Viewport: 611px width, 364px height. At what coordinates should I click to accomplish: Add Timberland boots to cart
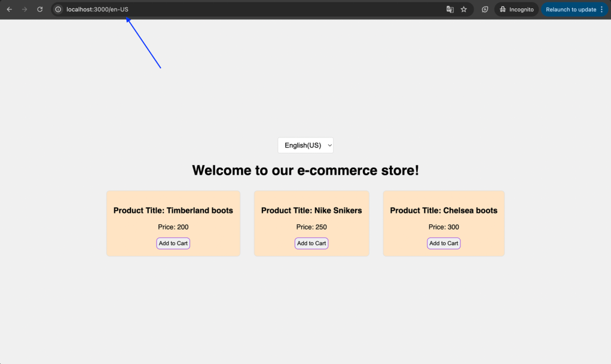coord(173,243)
